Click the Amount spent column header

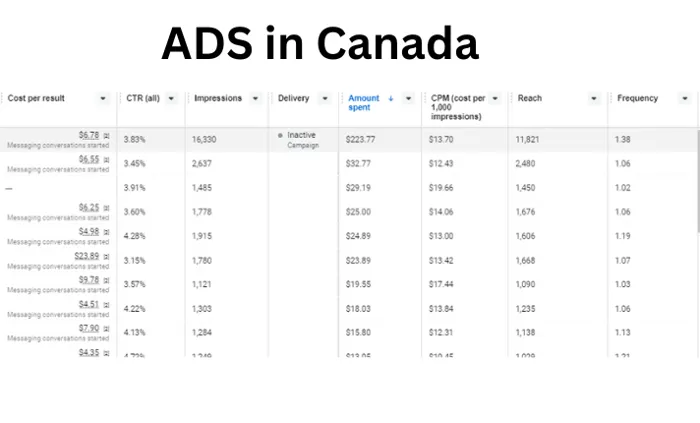pos(363,103)
